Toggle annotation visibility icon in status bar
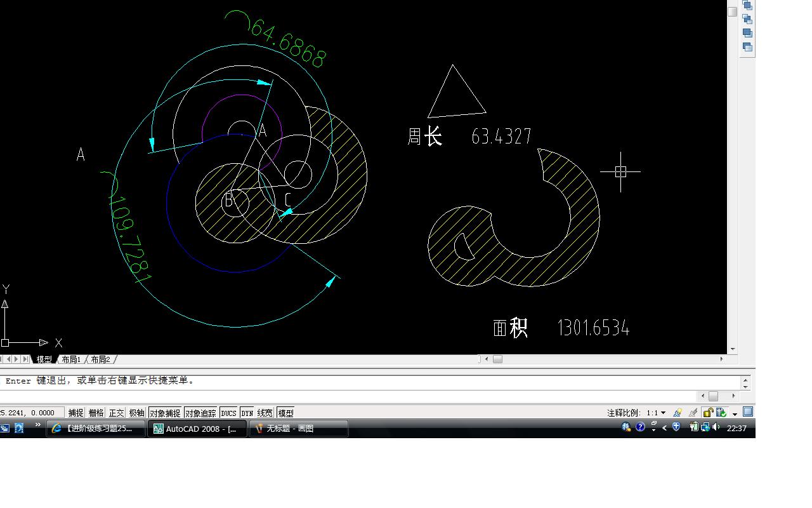Viewport: 812px width, 508px height. pos(678,413)
